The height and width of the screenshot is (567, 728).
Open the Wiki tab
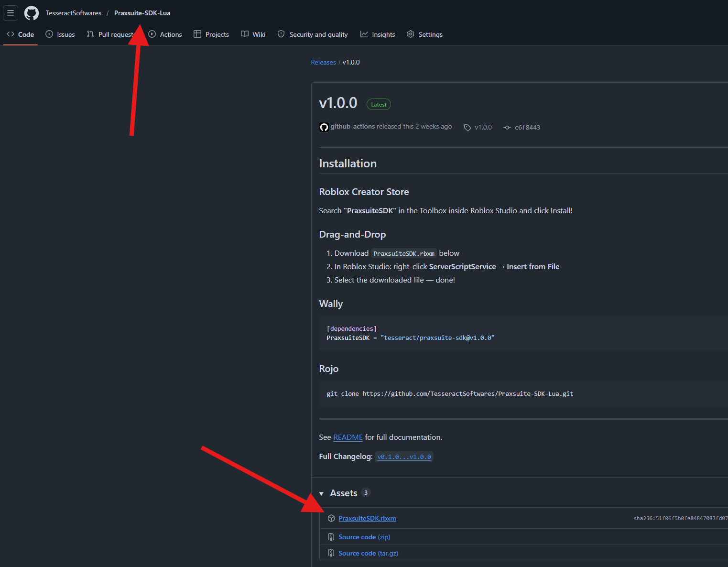[x=253, y=34]
